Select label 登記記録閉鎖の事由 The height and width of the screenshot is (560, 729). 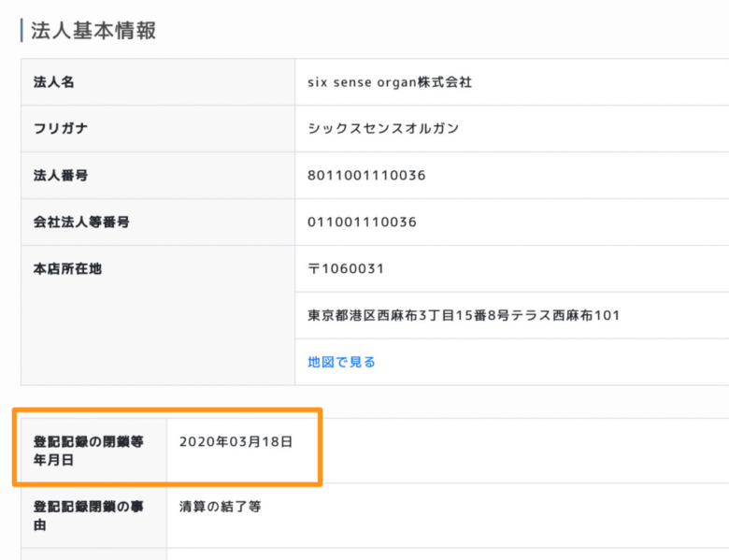coord(89,516)
